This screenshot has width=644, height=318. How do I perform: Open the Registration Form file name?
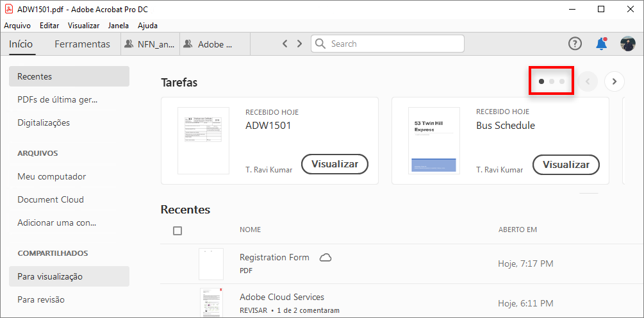(274, 258)
